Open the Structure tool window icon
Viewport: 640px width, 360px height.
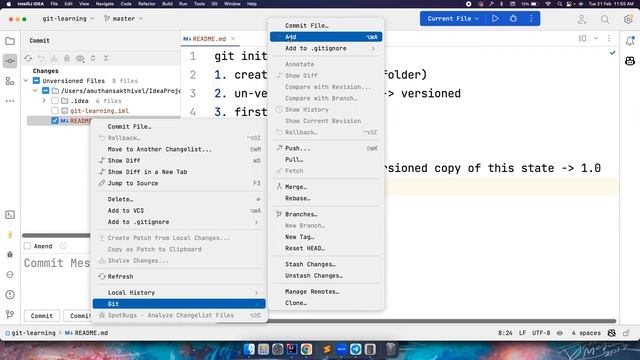(10, 81)
